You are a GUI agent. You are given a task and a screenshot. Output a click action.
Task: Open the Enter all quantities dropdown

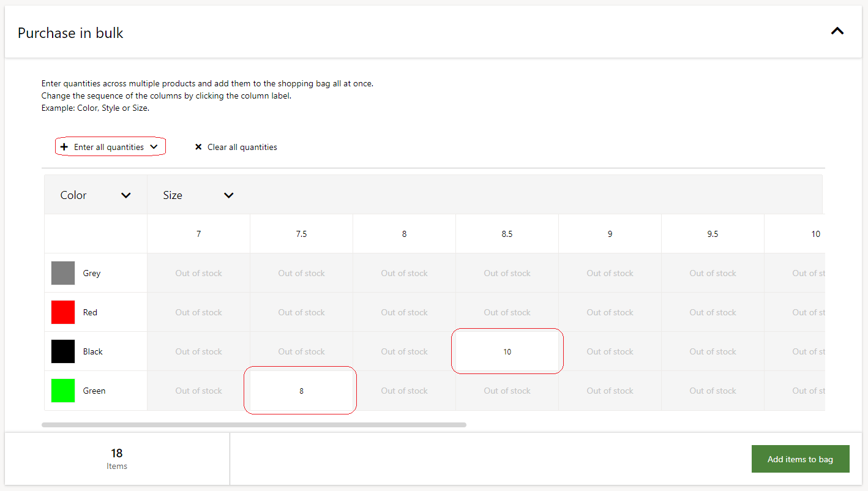point(110,147)
